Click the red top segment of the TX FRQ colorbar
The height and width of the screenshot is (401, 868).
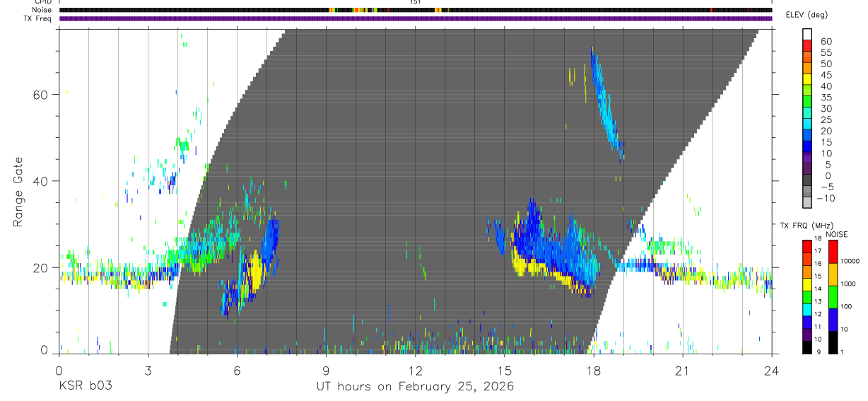[807, 245]
